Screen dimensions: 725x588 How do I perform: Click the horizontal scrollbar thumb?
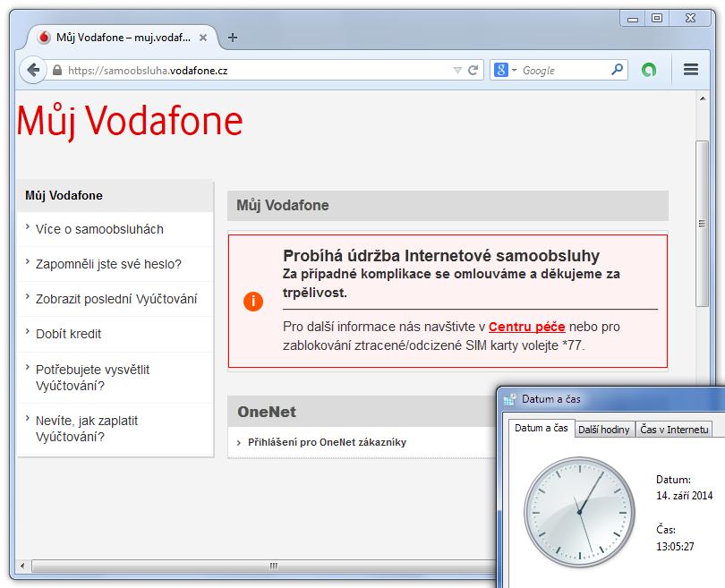click(274, 566)
